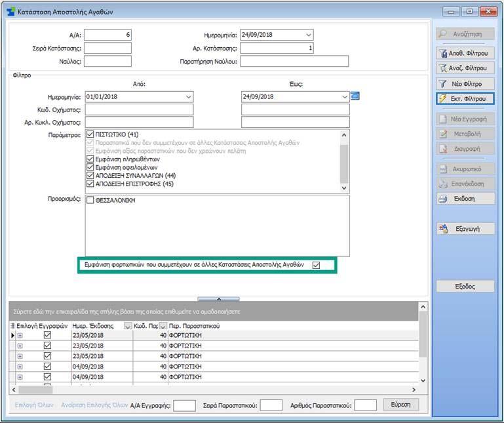Click Αναίρεση Επιλογής Όλων link
The width and height of the screenshot is (504, 423).
coord(94,405)
